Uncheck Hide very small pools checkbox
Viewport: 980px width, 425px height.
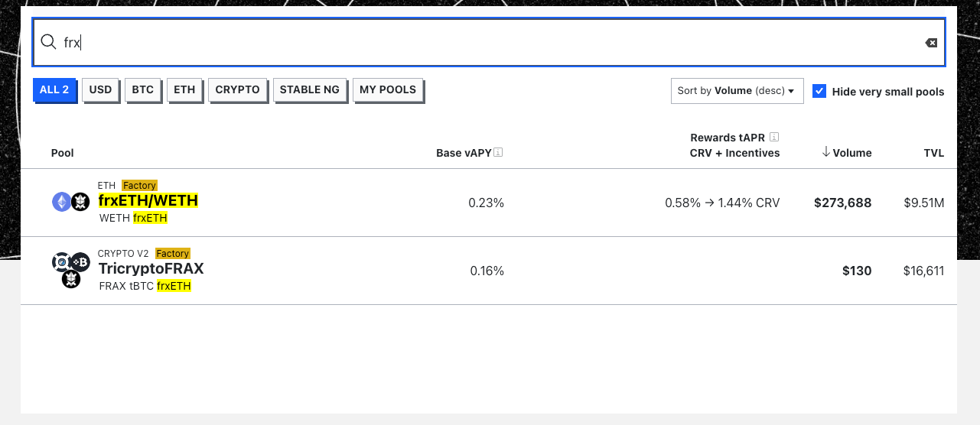(x=819, y=91)
